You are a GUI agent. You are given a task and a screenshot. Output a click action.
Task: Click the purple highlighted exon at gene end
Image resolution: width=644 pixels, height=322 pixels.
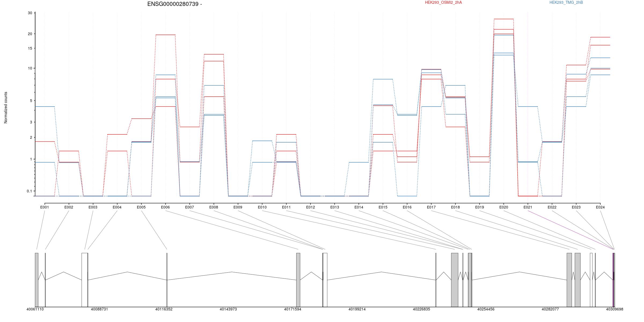(x=613, y=280)
